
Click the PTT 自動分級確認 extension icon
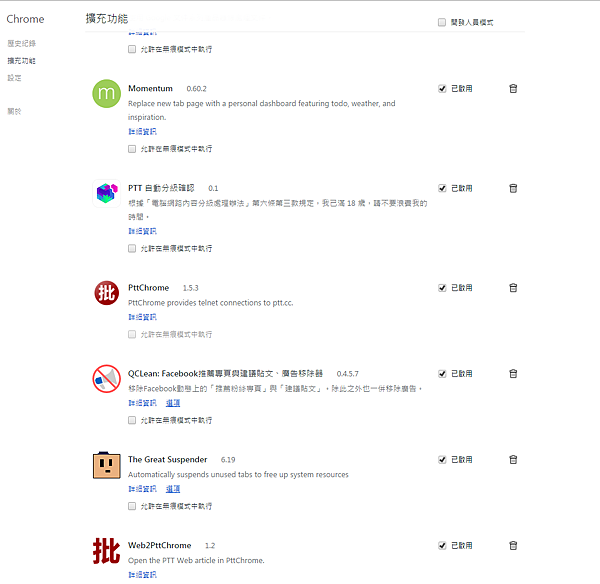pos(106,193)
